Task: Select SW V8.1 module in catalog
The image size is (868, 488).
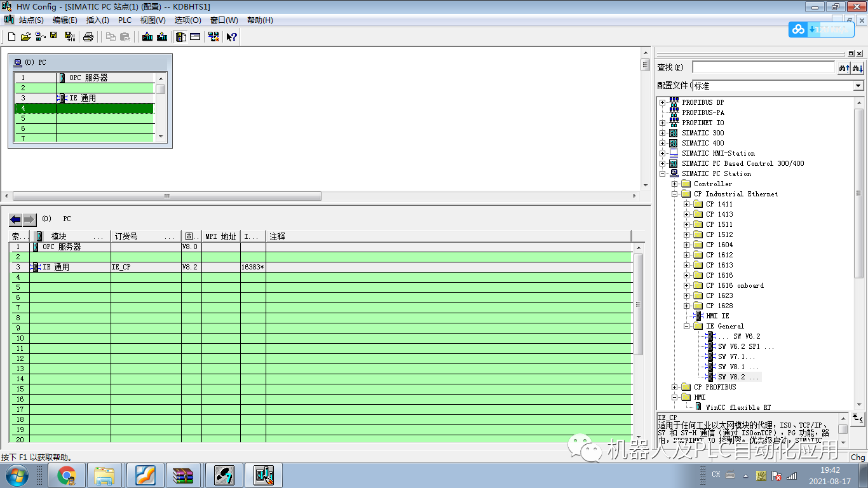Action: tap(739, 367)
